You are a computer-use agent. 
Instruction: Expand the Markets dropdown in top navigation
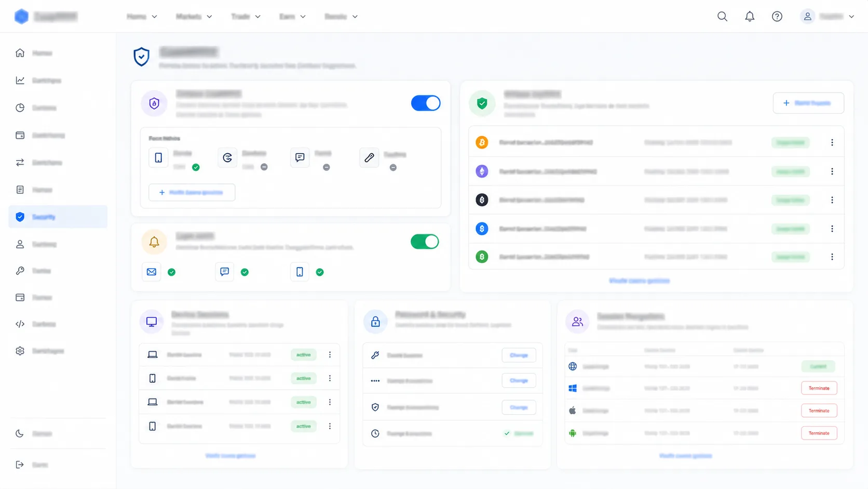194,17
